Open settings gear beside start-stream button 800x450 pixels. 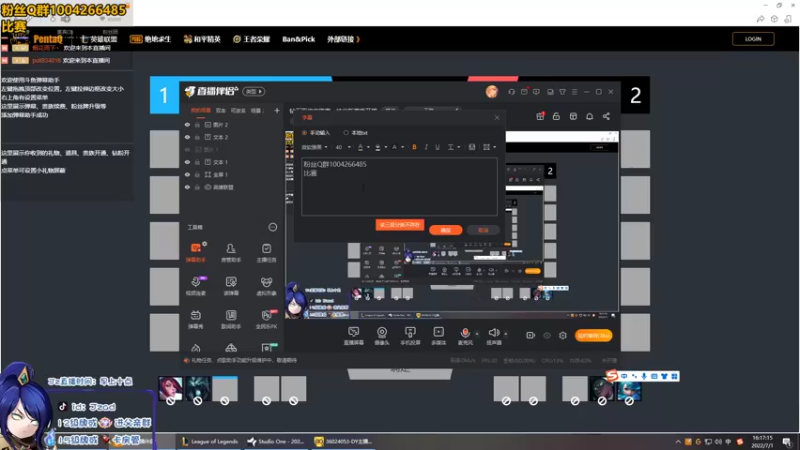[x=563, y=335]
